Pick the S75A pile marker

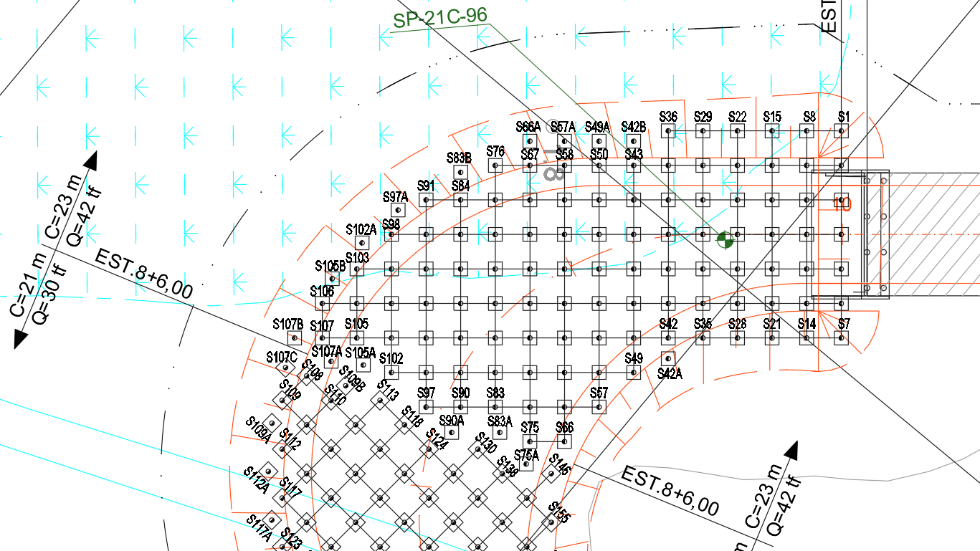click(528, 465)
